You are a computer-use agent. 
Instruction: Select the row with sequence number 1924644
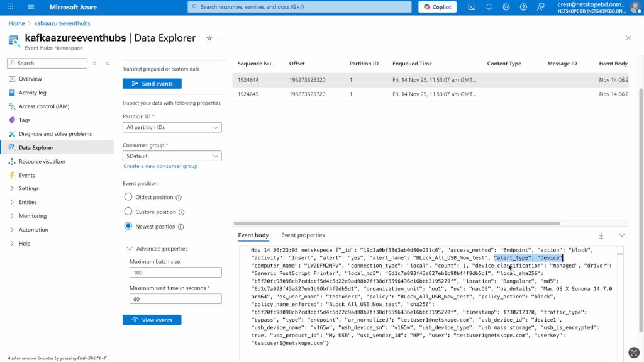(x=430, y=80)
